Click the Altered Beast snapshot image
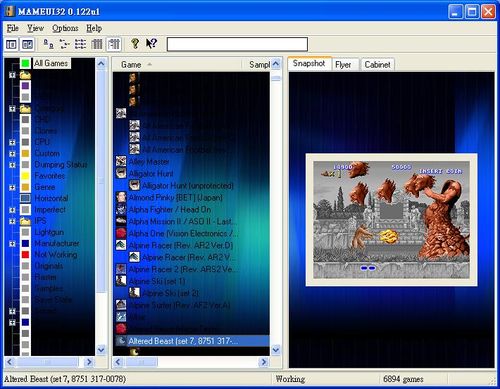 click(391, 220)
